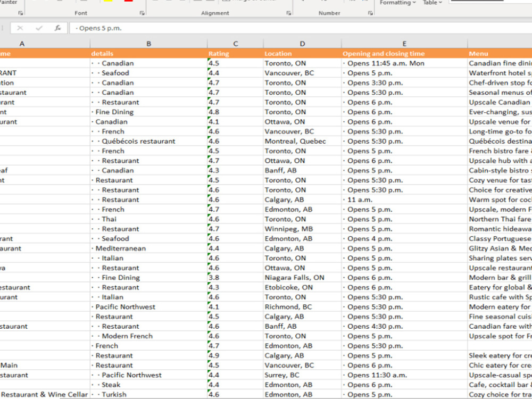Select the 'Menu' header cell
Viewport: 532px width, 399px height.
pyautogui.click(x=500, y=54)
